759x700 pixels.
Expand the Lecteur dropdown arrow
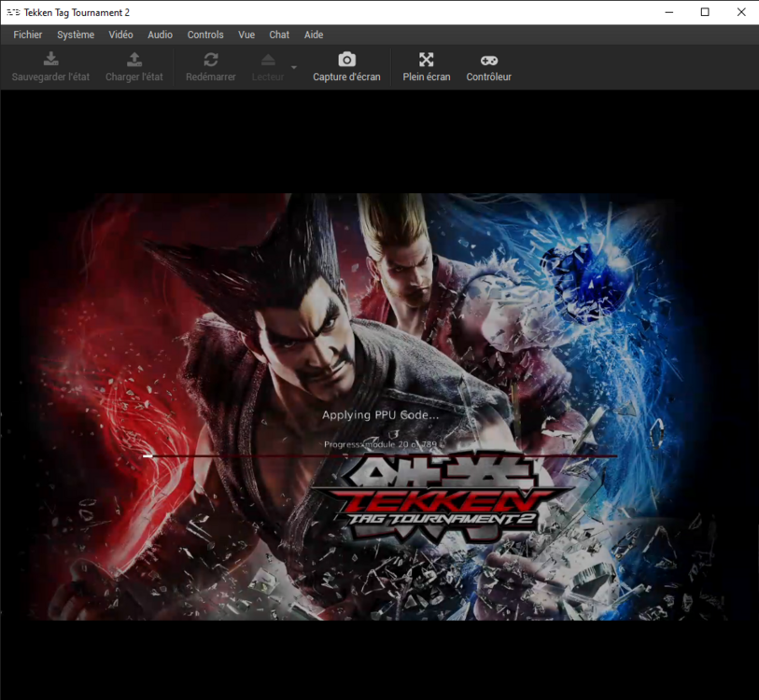click(294, 67)
